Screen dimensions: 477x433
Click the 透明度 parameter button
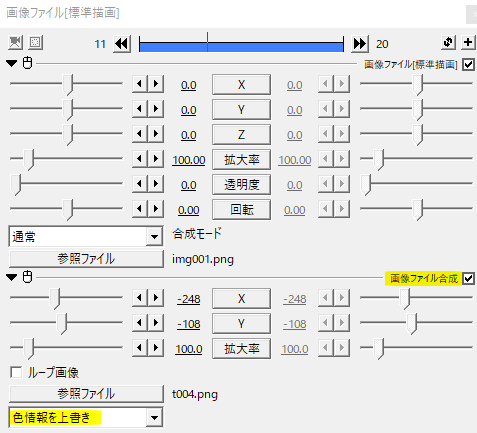coord(241,185)
